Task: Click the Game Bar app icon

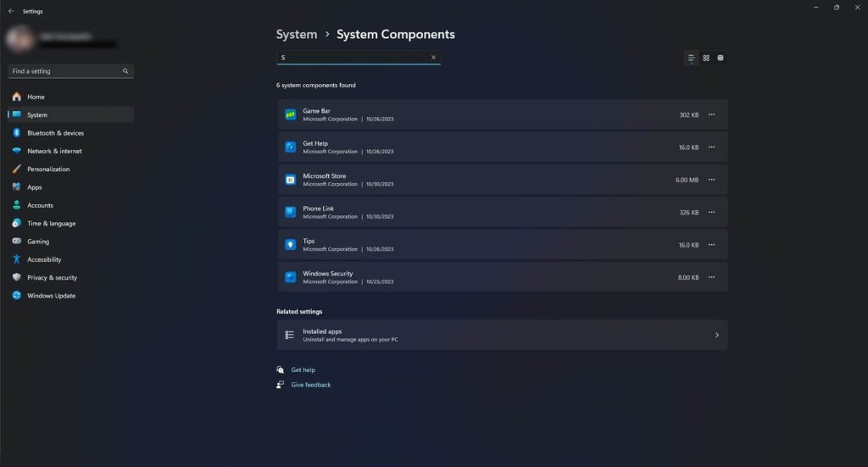Action: click(x=290, y=114)
